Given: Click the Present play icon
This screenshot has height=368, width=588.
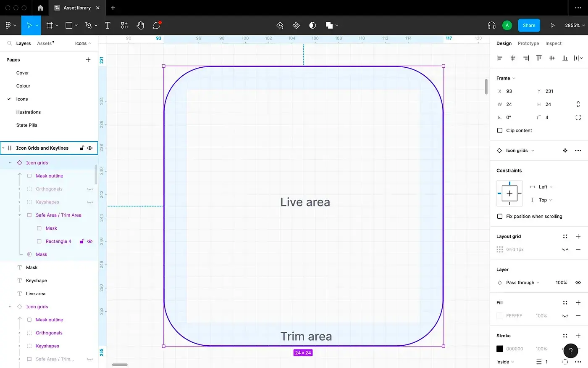Looking at the screenshot, I should point(552,25).
